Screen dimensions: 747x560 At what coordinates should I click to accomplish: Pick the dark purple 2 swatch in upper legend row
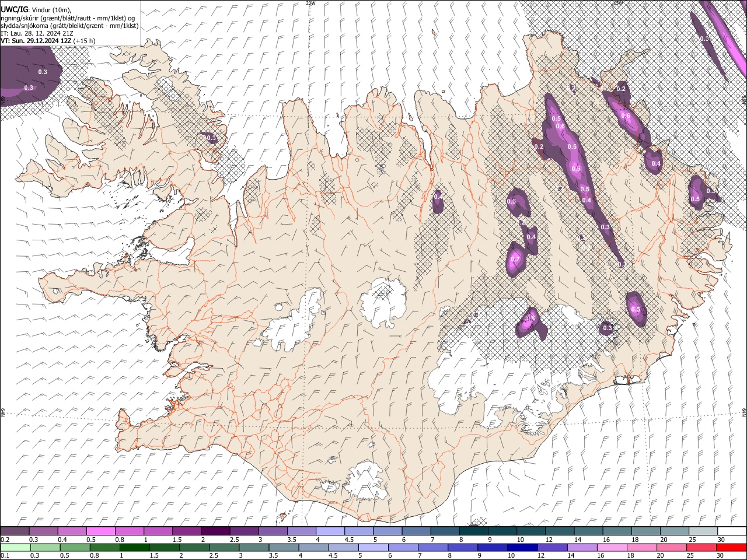pos(215,531)
